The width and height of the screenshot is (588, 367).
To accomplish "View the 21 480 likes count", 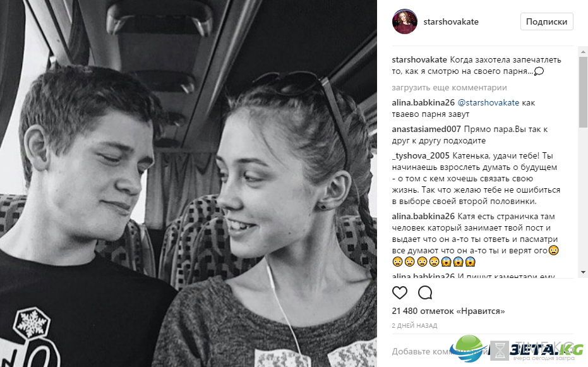I will (448, 311).
